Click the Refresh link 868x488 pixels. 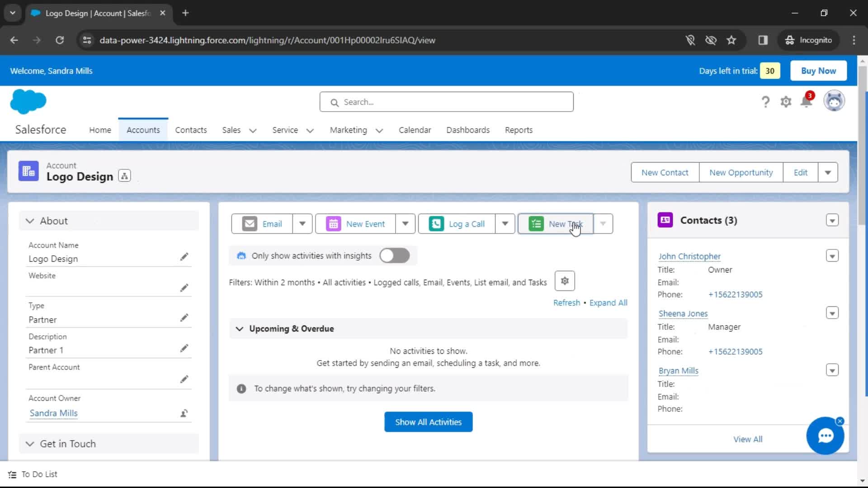click(x=566, y=303)
